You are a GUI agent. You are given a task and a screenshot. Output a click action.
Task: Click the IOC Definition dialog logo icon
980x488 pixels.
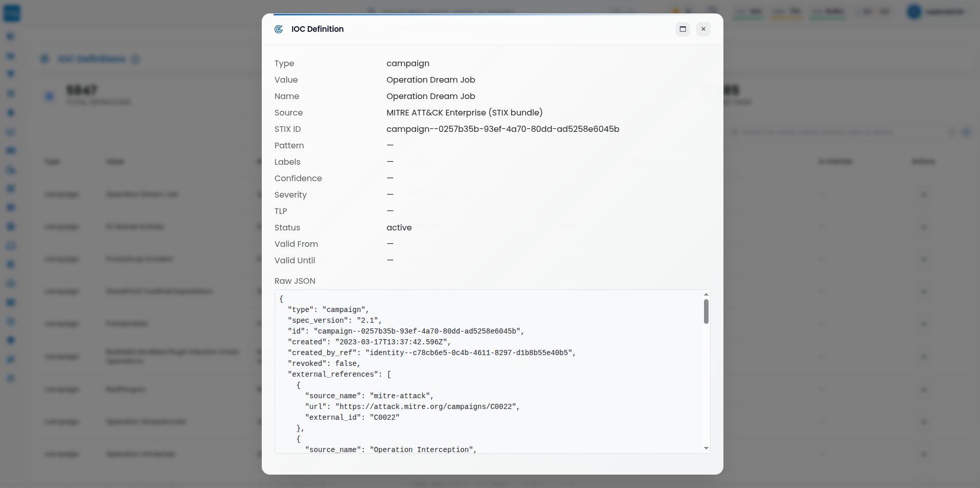click(x=279, y=29)
